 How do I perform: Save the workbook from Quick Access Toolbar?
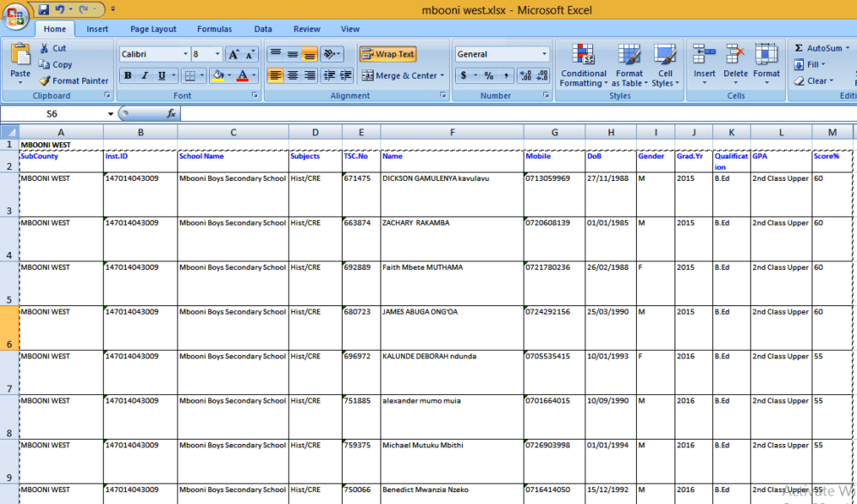(x=44, y=9)
